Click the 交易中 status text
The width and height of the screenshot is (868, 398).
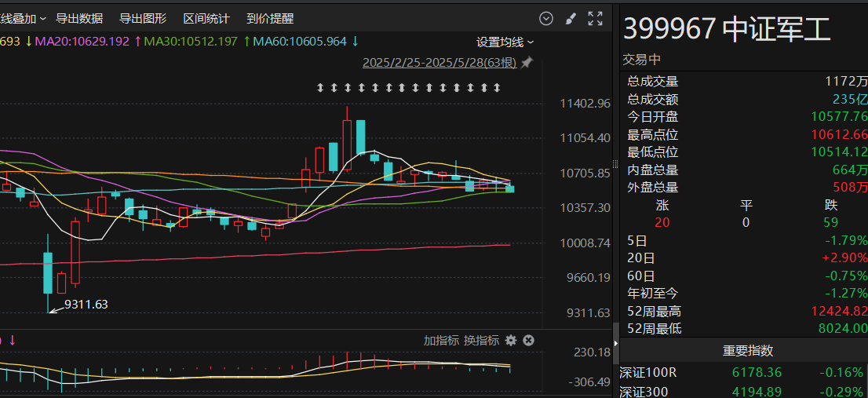pos(642,60)
